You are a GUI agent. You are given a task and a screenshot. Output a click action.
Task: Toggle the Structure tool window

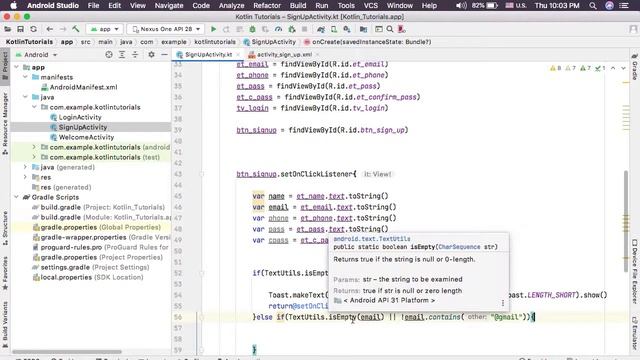(5, 228)
